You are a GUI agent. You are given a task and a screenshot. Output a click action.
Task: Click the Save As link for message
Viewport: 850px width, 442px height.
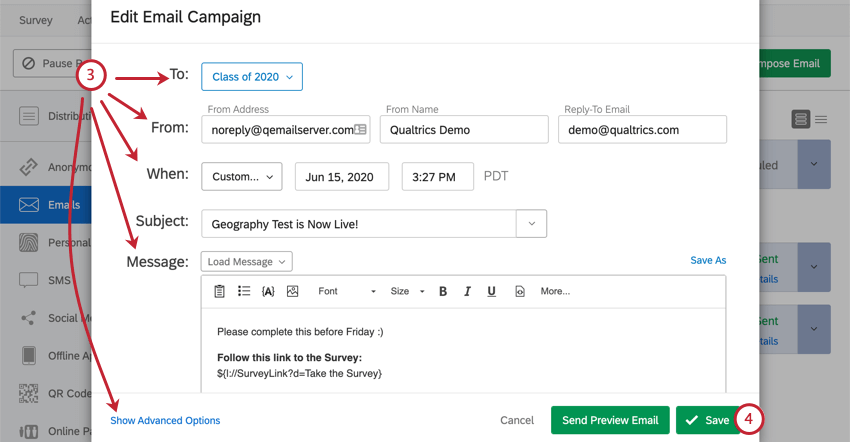[708, 260]
